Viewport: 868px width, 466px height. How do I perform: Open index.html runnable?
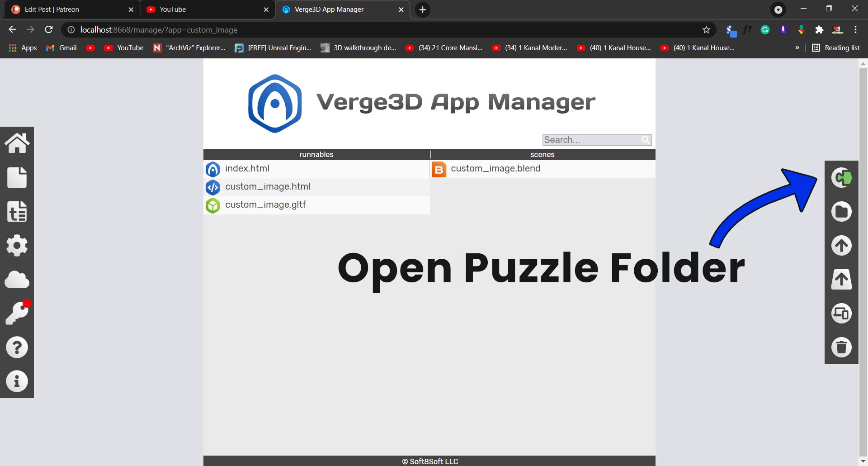247,168
